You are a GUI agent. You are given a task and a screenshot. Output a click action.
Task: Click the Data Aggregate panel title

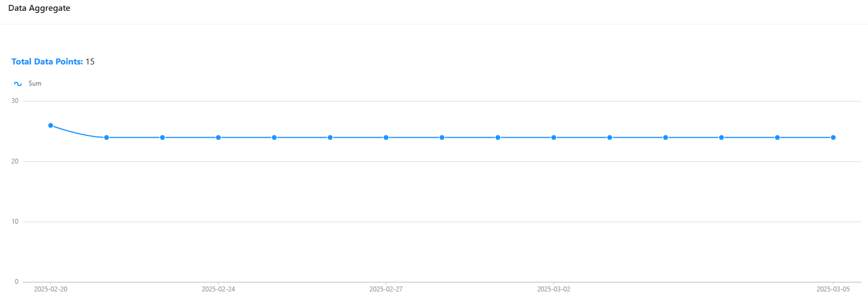(39, 8)
